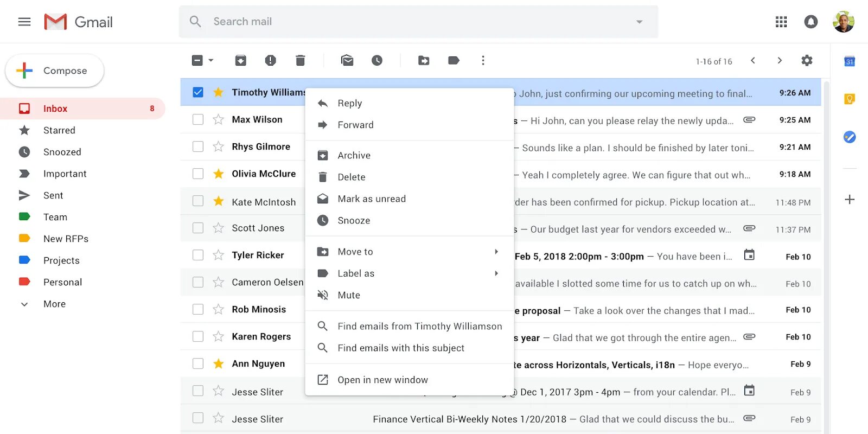
Task: Click the attachment icon in Max Wilson's email
Action: [x=749, y=119]
